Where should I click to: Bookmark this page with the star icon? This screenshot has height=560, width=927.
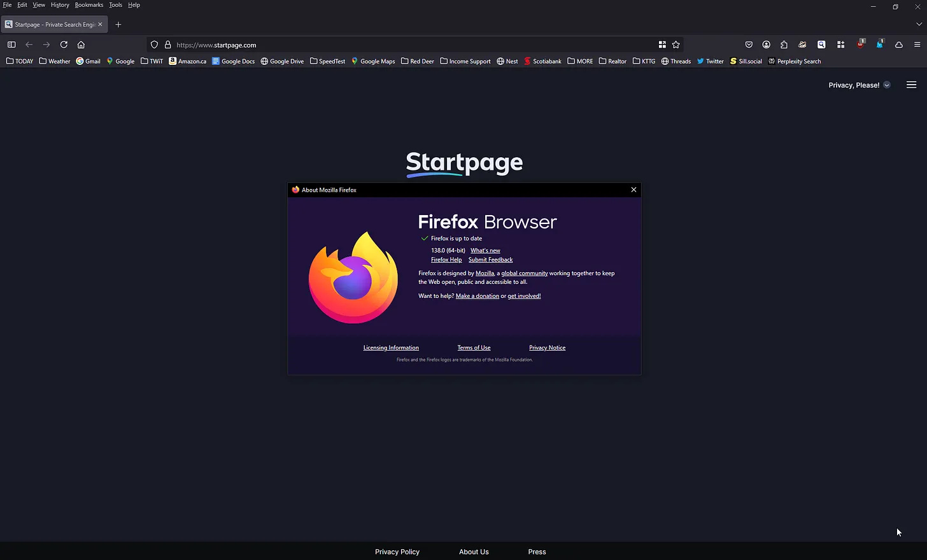click(676, 45)
